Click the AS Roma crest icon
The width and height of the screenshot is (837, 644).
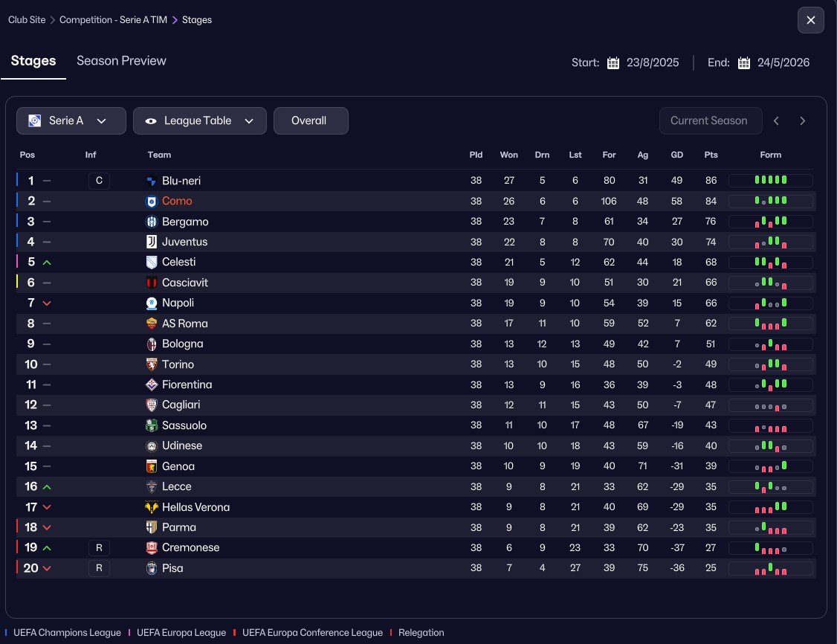point(152,323)
